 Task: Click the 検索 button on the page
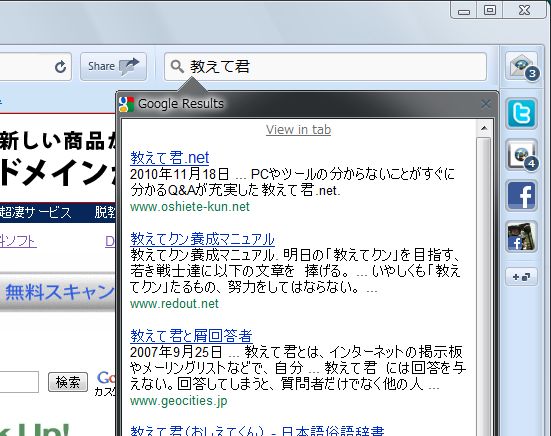(68, 382)
